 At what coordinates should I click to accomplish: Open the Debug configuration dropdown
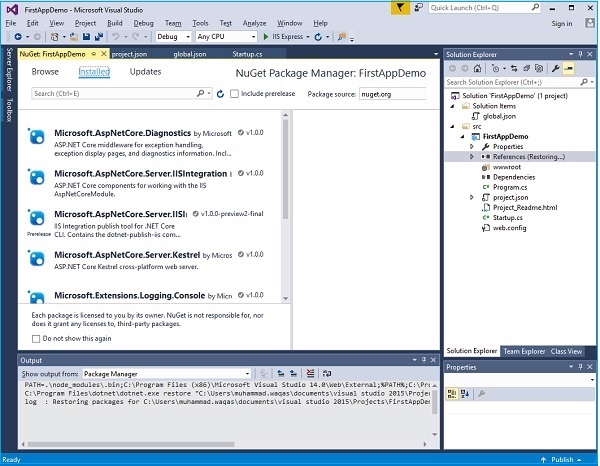(x=173, y=36)
